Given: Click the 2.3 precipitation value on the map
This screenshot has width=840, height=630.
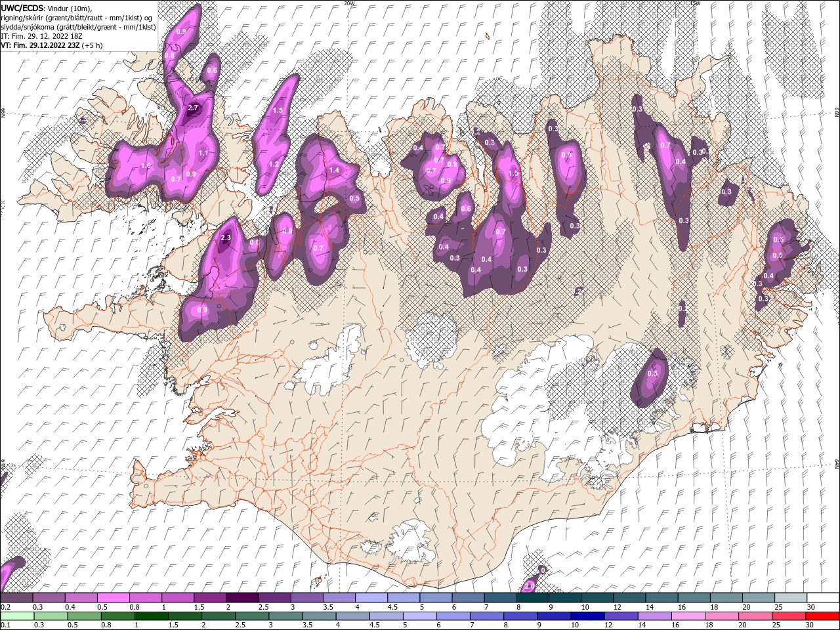Looking at the screenshot, I should pos(226,238).
